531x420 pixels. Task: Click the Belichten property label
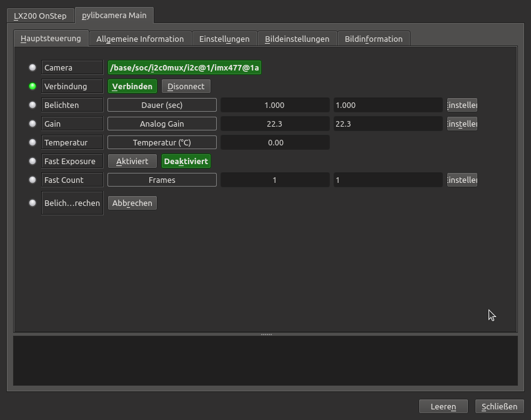pos(72,105)
